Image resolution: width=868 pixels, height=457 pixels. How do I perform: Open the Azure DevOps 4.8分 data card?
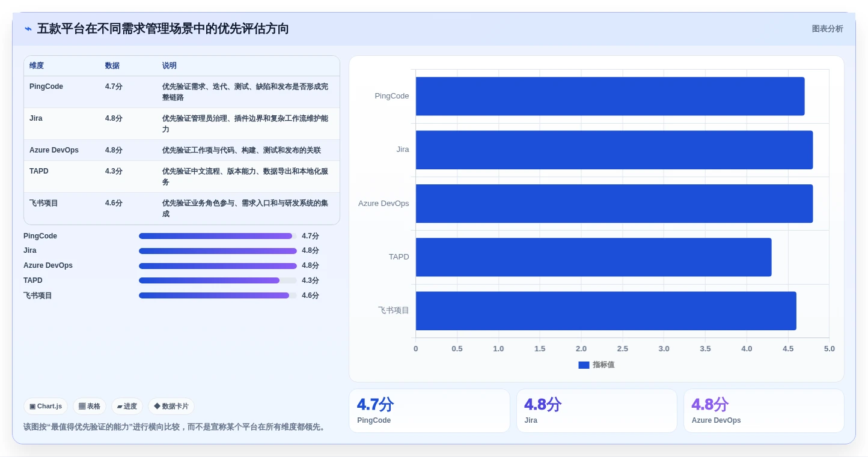pos(764,411)
